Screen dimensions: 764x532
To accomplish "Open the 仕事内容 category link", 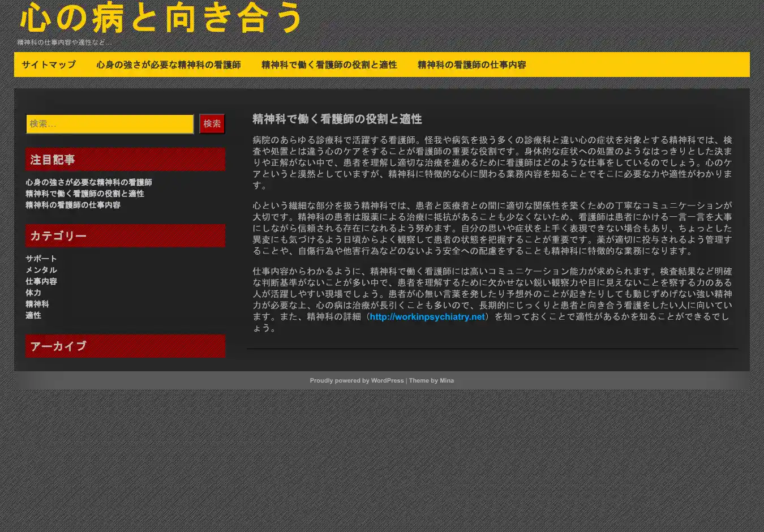I will 41,281.
